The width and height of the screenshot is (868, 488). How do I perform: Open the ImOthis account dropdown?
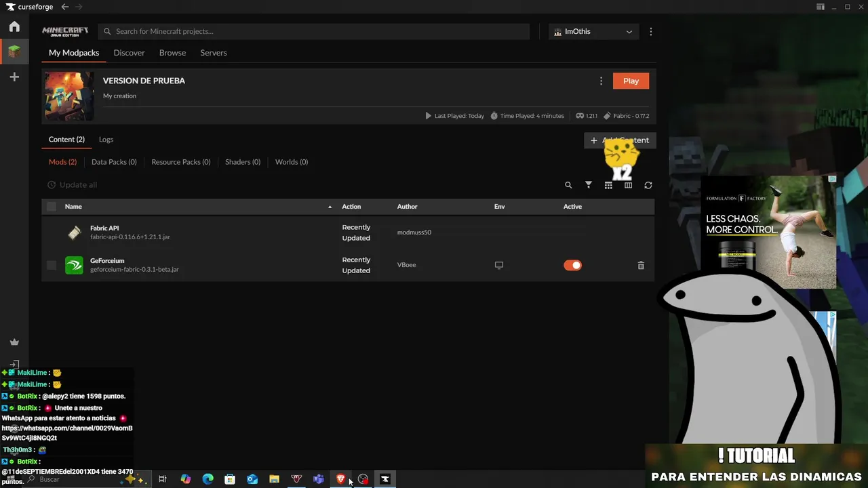593,32
